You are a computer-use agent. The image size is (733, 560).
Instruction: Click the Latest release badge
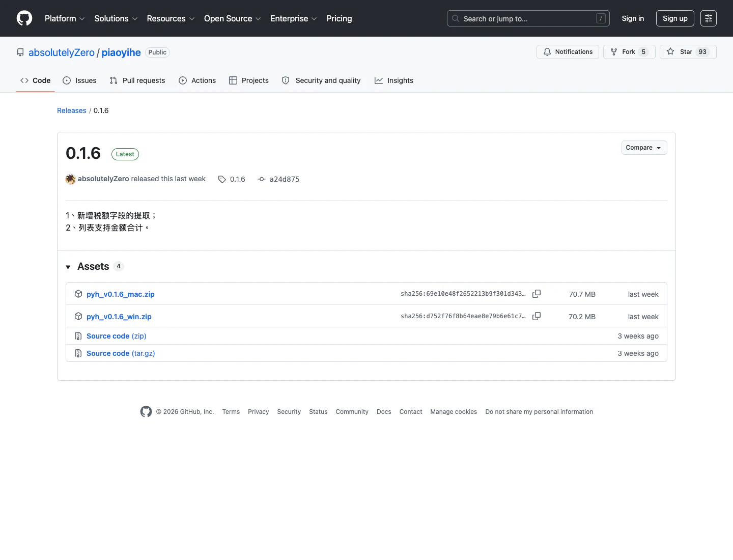tap(125, 154)
